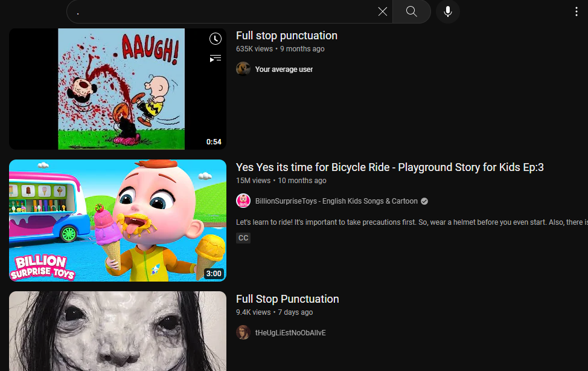Add AAUGH video to queue
Screen dimensions: 588x371
pyautogui.click(x=216, y=58)
